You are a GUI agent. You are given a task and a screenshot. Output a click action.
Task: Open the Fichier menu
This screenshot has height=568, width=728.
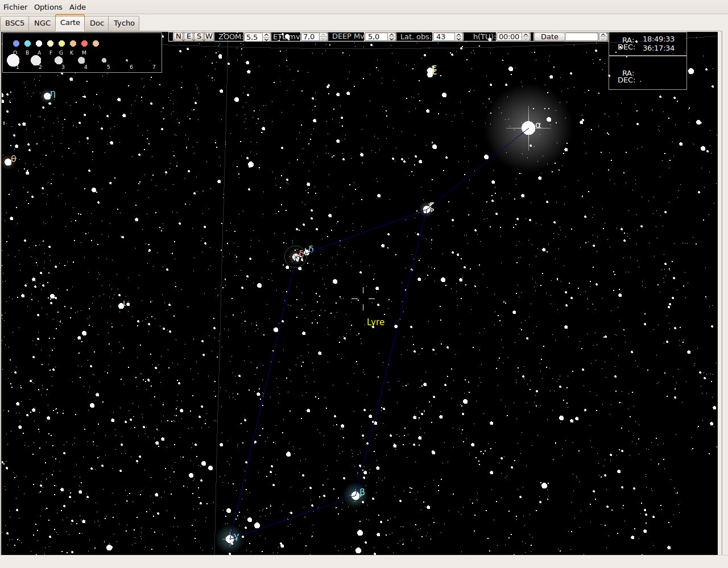coord(15,7)
